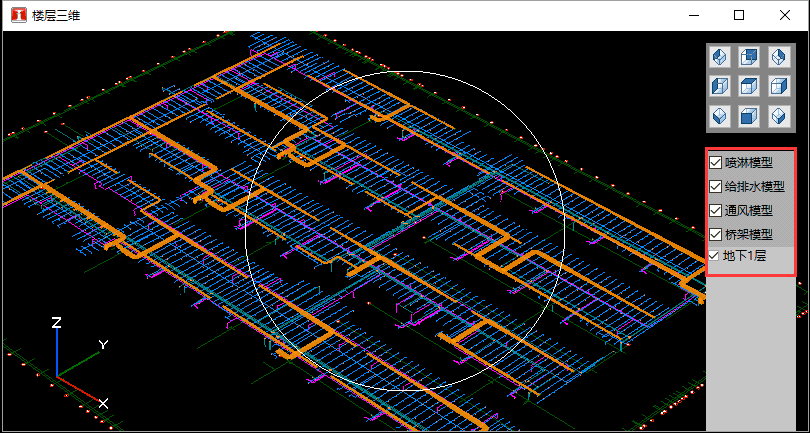Screen dimensions: 810x433
Task: Uncheck the 地下1层 floor checkbox
Action: [714, 256]
